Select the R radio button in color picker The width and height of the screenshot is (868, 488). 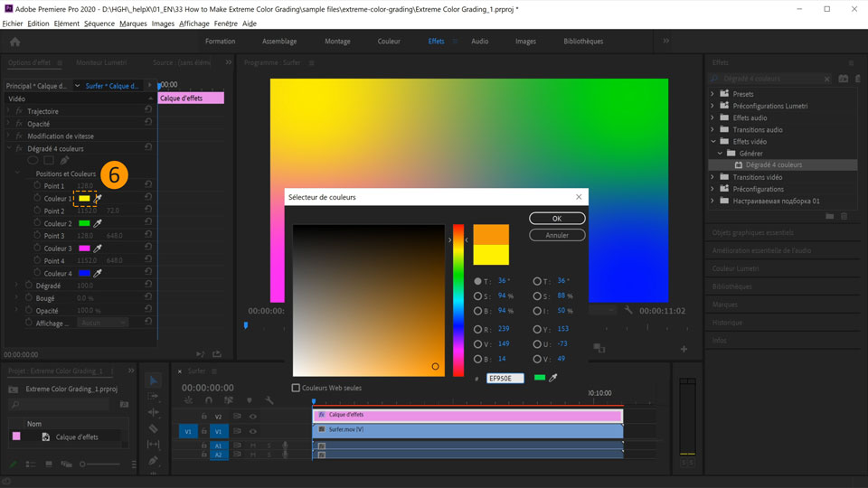coord(477,330)
